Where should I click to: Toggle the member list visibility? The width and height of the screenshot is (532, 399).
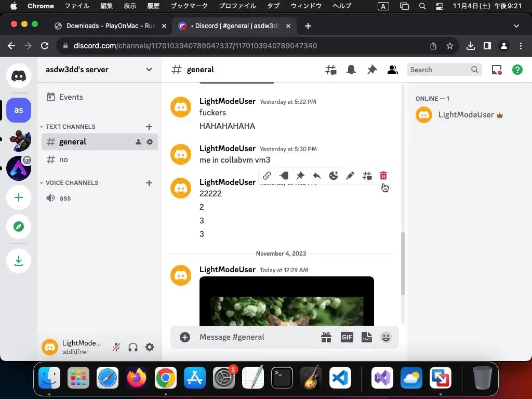click(x=393, y=70)
